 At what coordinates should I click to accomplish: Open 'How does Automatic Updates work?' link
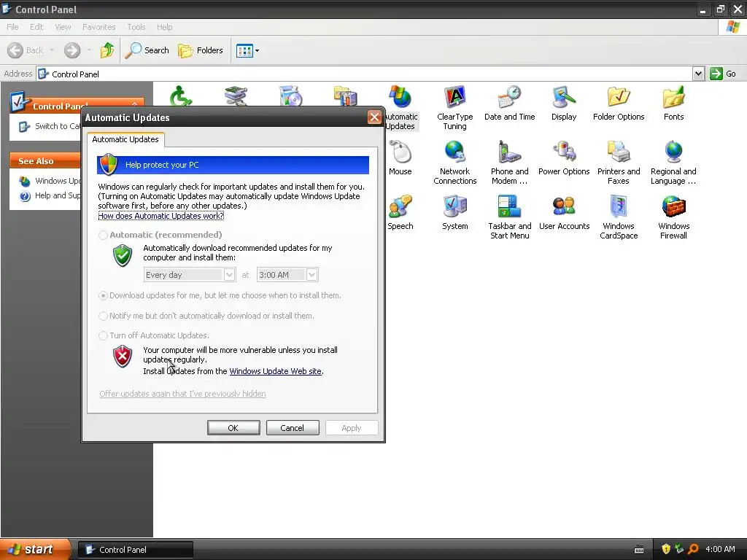[x=160, y=216]
